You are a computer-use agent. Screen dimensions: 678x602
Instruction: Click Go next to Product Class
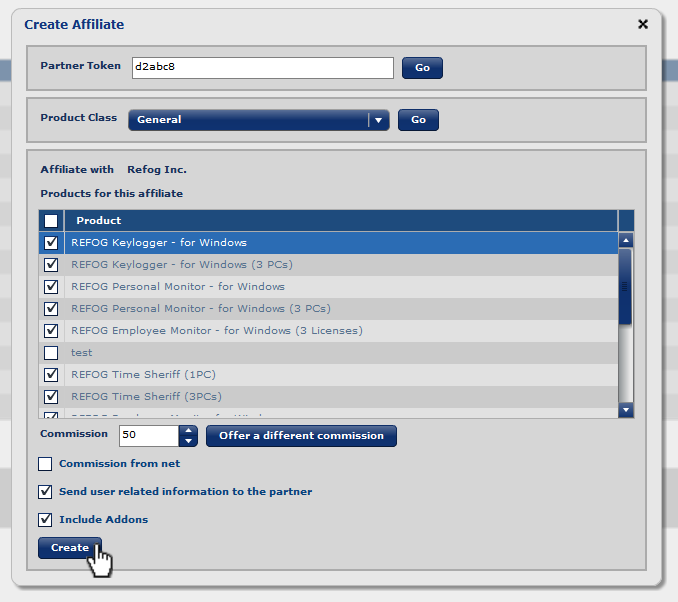418,120
